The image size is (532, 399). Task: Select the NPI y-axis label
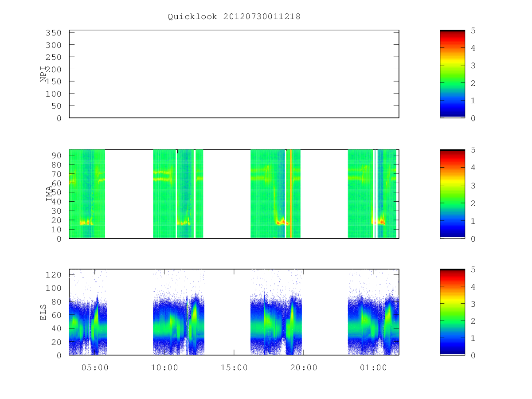(x=43, y=74)
